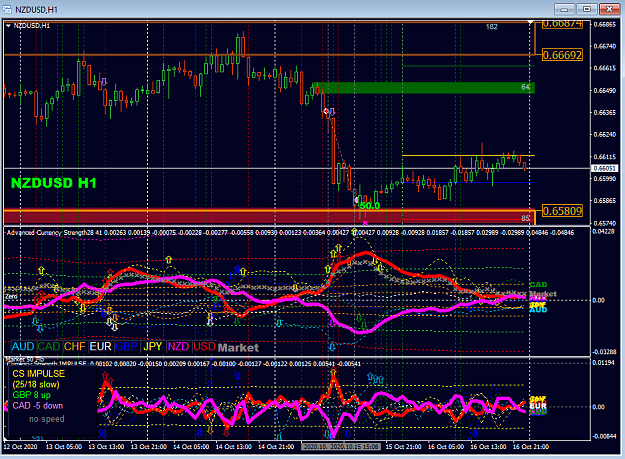Click the price axis value 0.65740
The image size is (625, 459).
605,223
